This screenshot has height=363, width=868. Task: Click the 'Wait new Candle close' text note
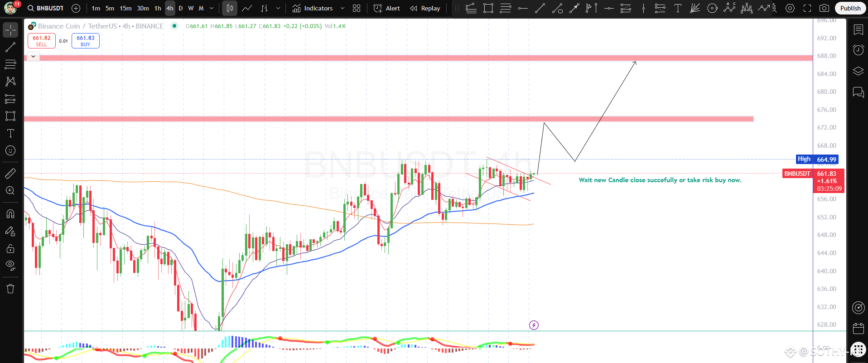tap(660, 180)
